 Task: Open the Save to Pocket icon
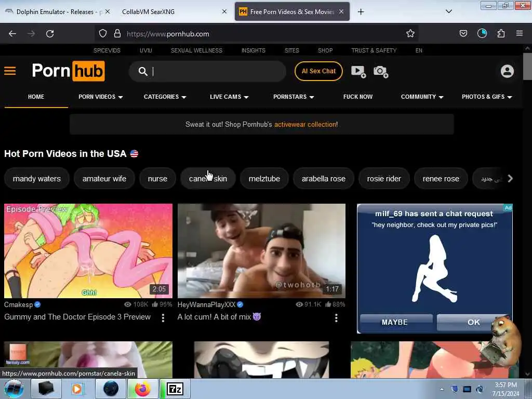pos(463,34)
